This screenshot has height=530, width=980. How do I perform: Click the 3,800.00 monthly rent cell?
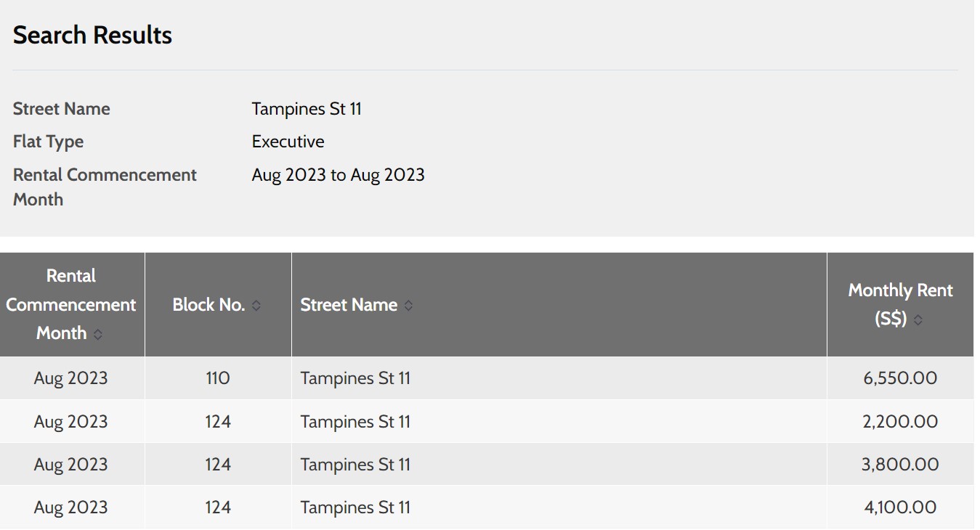coord(900,464)
